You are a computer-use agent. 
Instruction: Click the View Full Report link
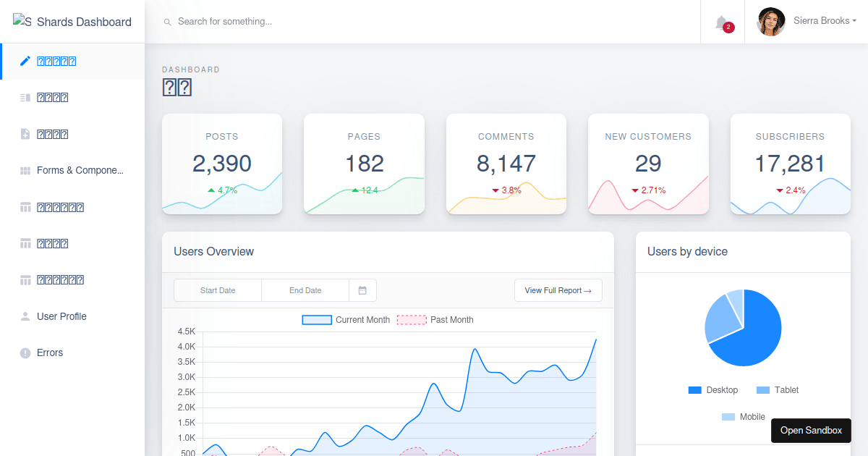(558, 290)
